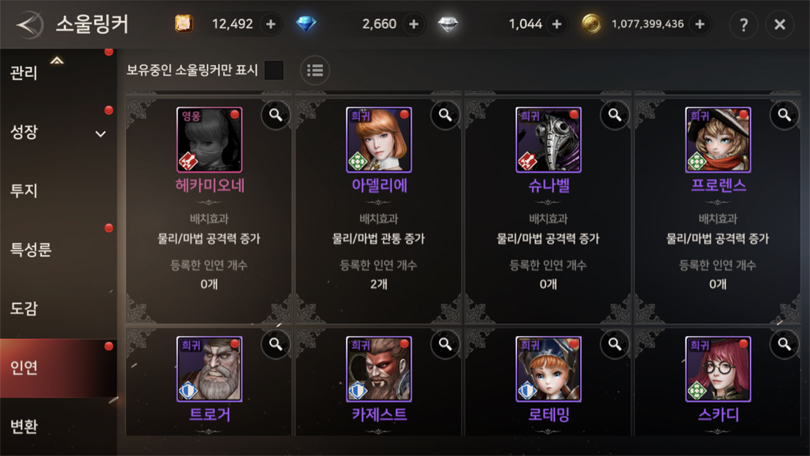Inspect 아델리에 with the magnifier icon
This screenshot has height=456, width=810.
pos(445,115)
